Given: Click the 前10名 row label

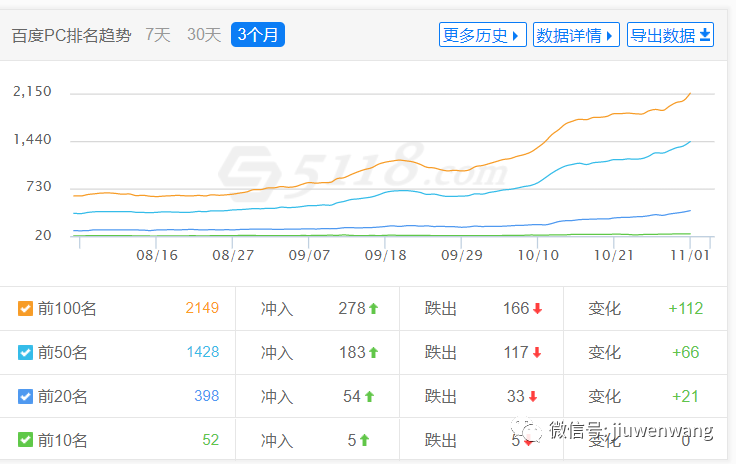Looking at the screenshot, I should tap(62, 440).
